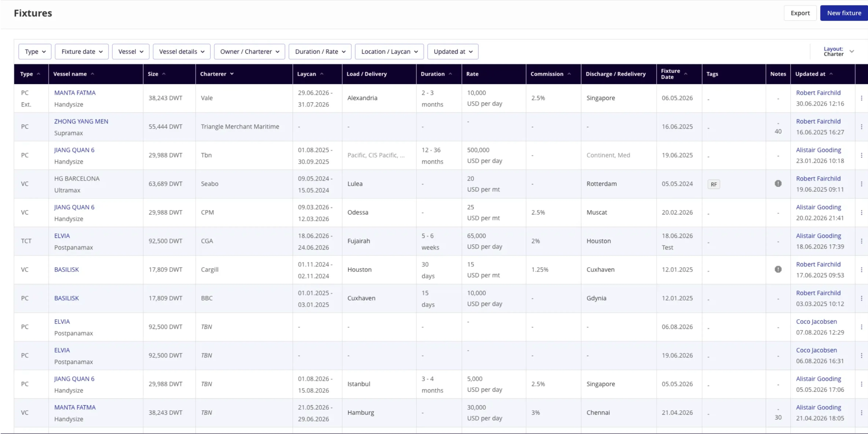Click the Export button
868x434 pixels.
(800, 13)
